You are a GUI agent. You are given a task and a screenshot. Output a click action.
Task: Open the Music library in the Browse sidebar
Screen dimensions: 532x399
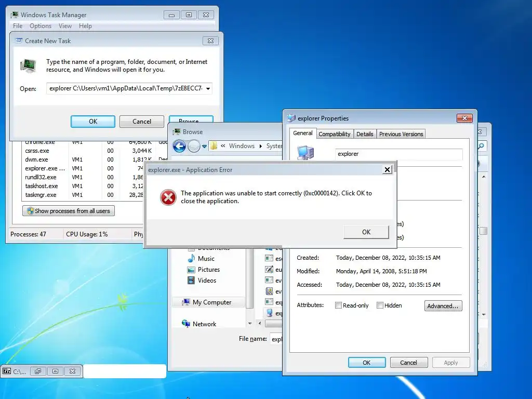[x=201, y=259]
